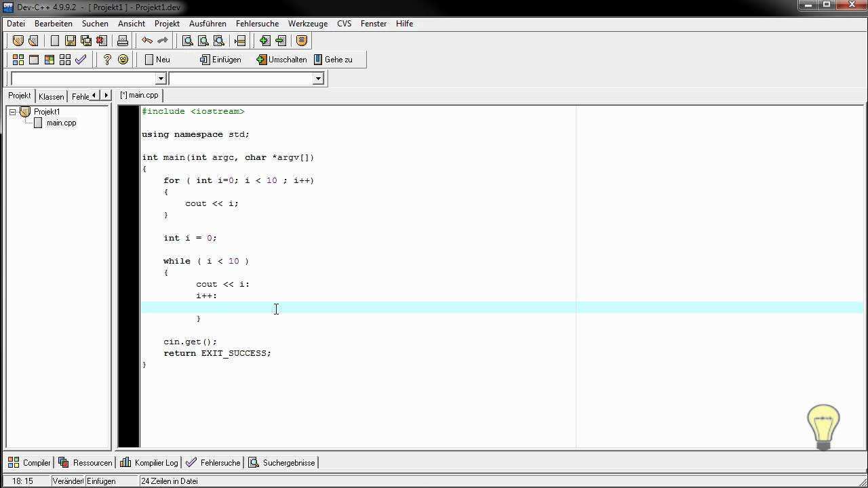The height and width of the screenshot is (488, 868).
Task: Select main.cpp in the project tree
Action: coord(61,123)
